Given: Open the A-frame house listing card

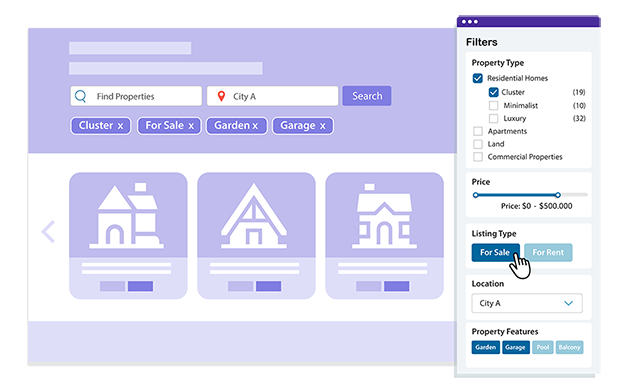Looking at the screenshot, I should [256, 236].
